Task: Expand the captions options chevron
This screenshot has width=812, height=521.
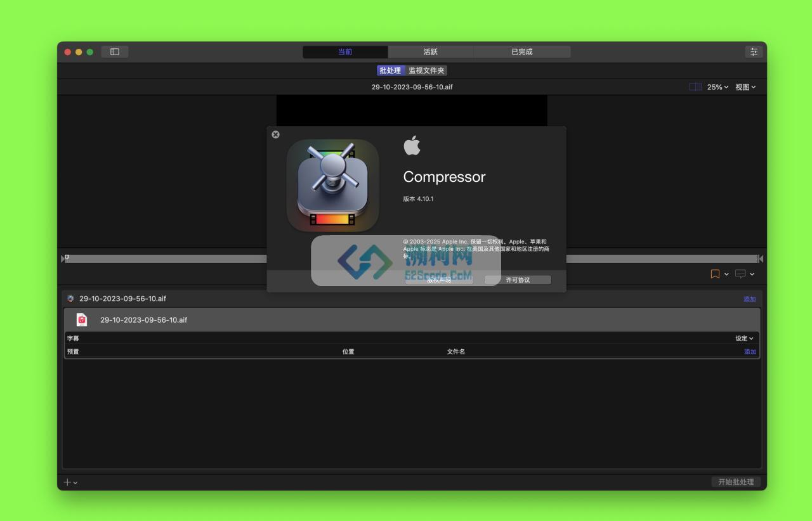Action: click(752, 274)
